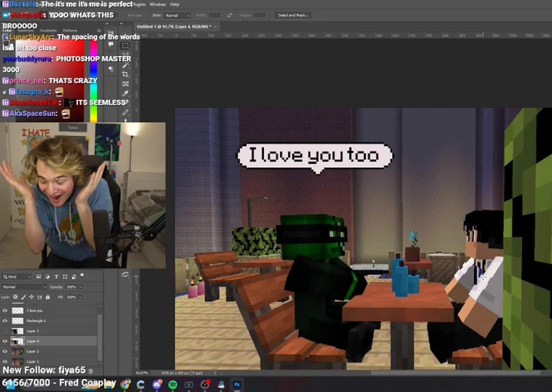Open the Style dropdown in options bar
Screen dimensions: 552x392
point(178,15)
